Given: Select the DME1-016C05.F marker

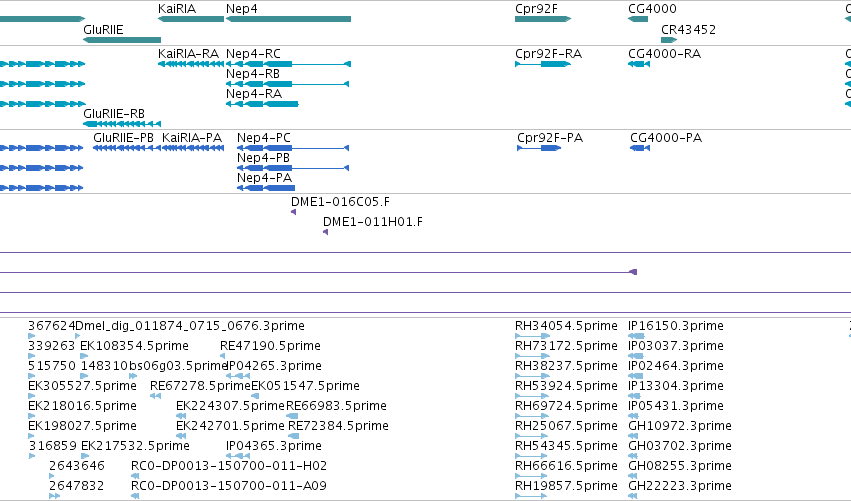Looking at the screenshot, I should point(294,212).
